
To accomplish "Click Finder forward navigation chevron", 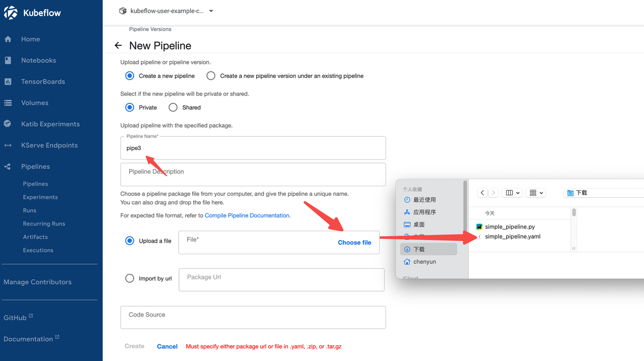I will (494, 193).
